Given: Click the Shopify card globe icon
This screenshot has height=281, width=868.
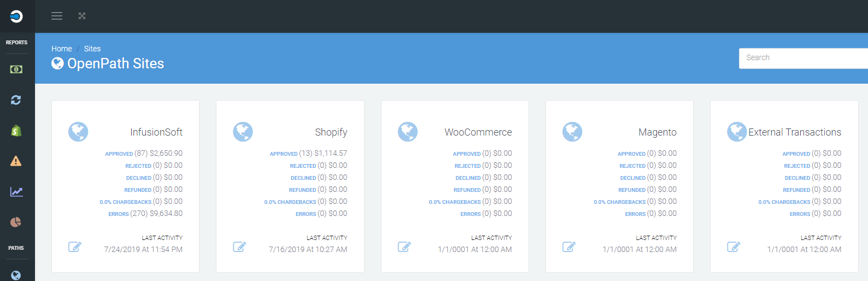Looking at the screenshot, I should (x=243, y=132).
